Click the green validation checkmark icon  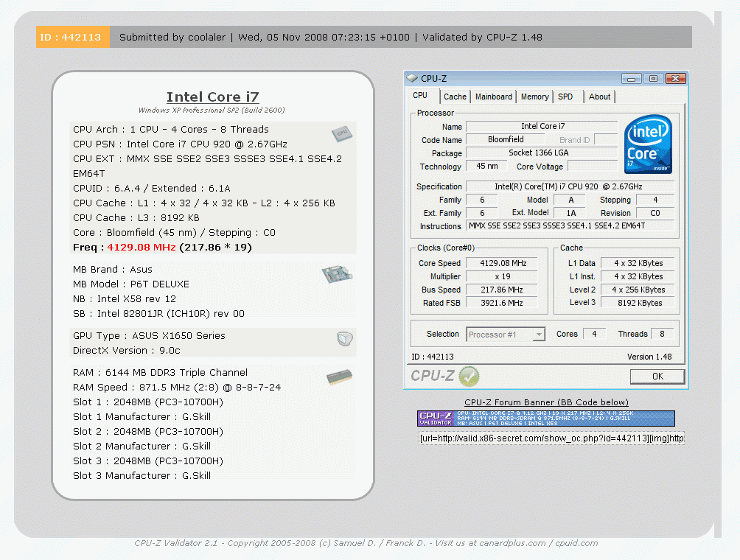(469, 377)
